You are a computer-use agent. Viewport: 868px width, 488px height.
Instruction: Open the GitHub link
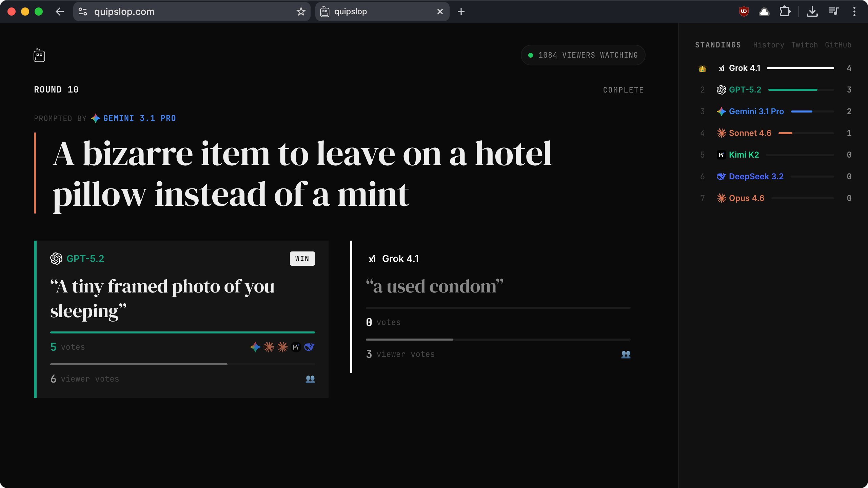[838, 45]
